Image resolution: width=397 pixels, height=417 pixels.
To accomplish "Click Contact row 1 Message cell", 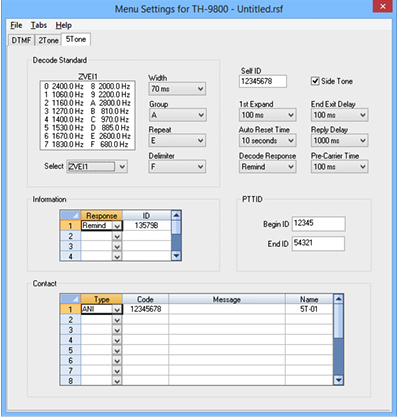I will coord(227,309).
